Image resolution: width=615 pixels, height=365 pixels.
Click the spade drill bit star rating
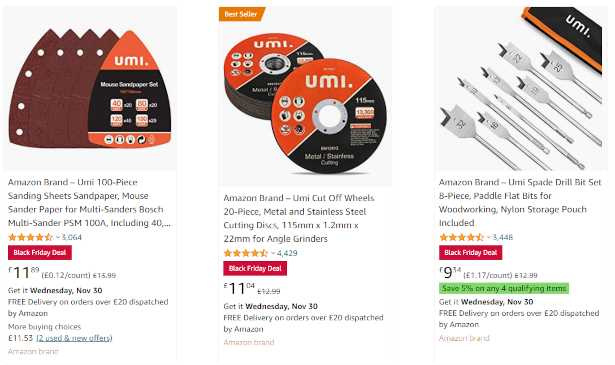coord(461,237)
